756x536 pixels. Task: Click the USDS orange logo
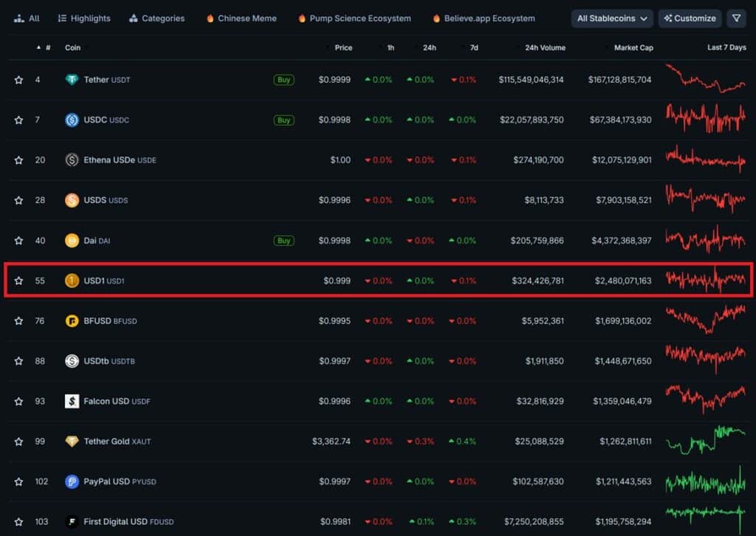point(72,199)
